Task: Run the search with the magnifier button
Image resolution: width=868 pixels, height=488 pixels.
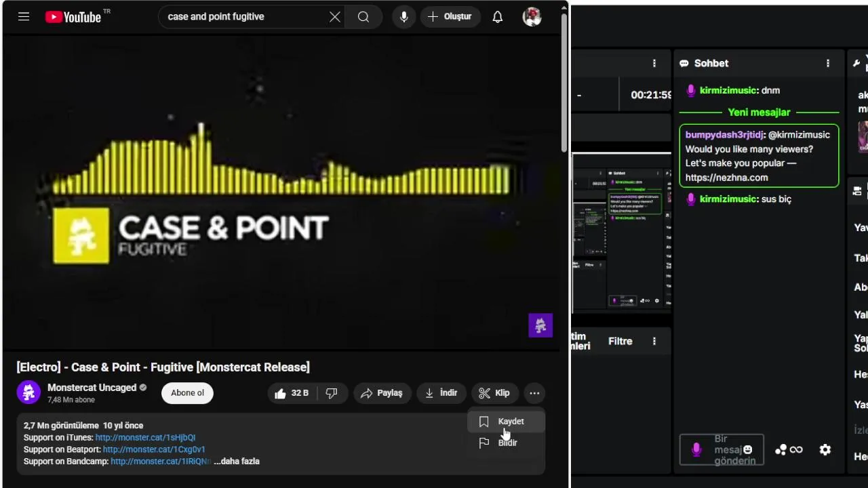Action: [x=363, y=17]
